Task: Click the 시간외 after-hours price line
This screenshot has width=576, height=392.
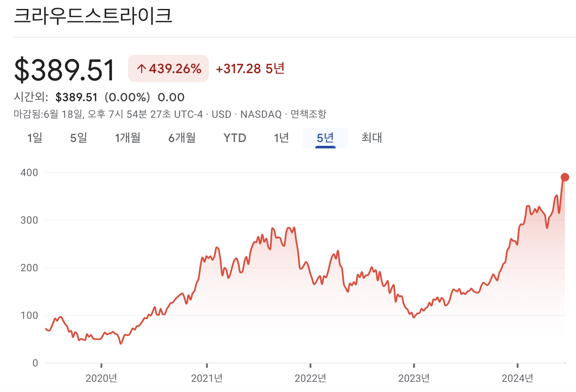Action: pos(98,97)
